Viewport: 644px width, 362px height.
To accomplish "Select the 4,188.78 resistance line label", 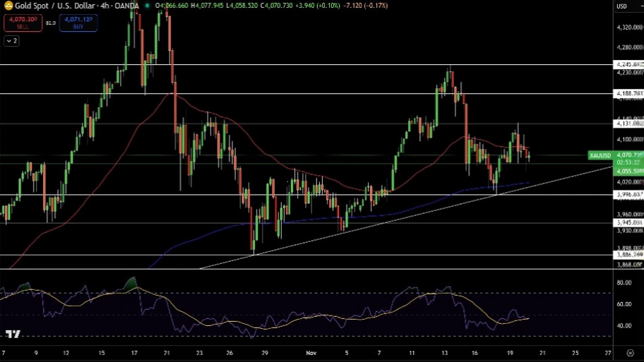I will pyautogui.click(x=628, y=93).
